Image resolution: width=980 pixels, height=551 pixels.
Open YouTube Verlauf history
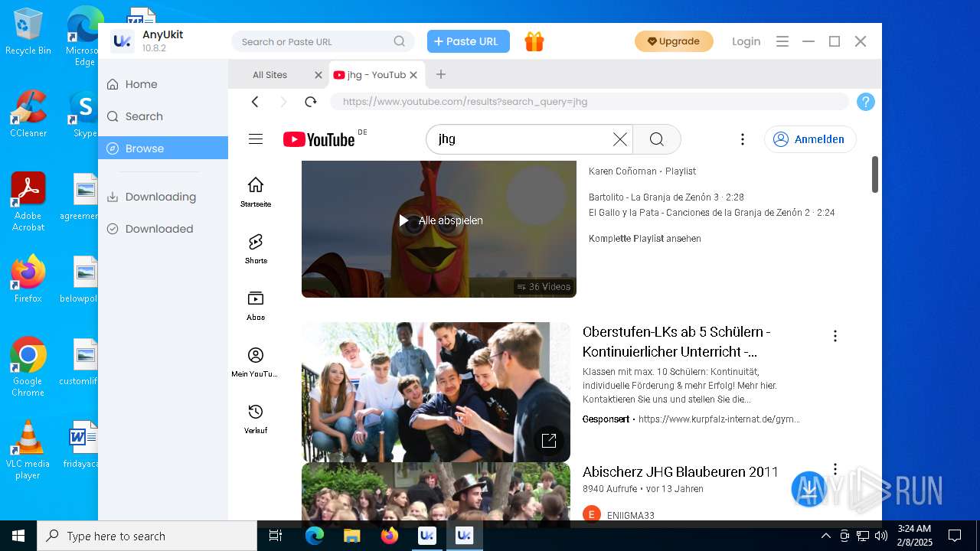(256, 418)
